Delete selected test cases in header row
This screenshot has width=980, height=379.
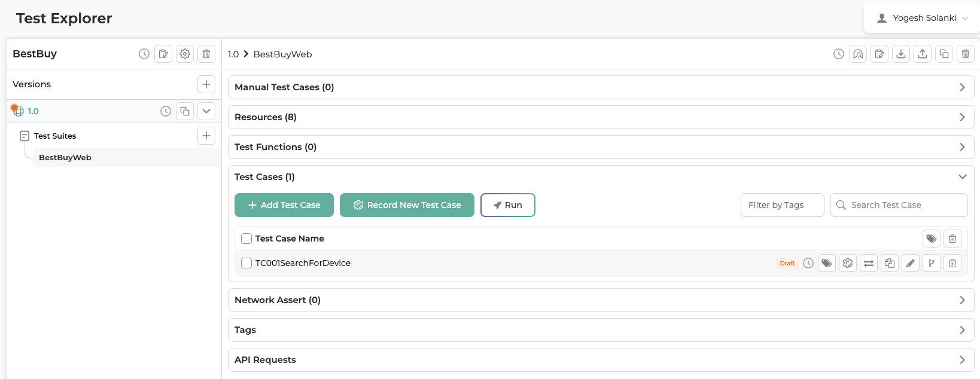[952, 239]
